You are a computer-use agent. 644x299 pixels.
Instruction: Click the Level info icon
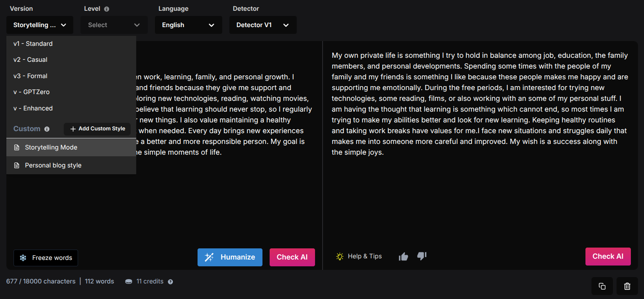pyautogui.click(x=106, y=9)
